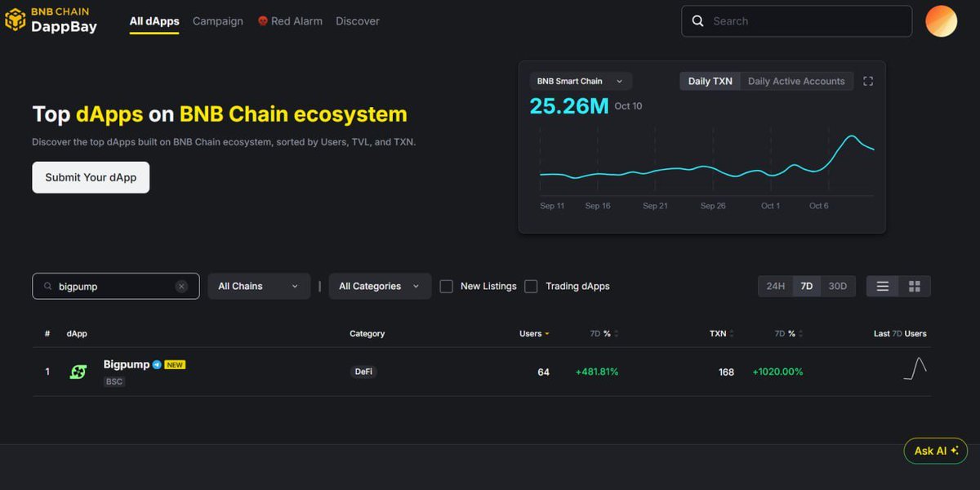Image resolution: width=980 pixels, height=490 pixels.
Task: Click the +1020.00% TXN change
Action: (778, 372)
